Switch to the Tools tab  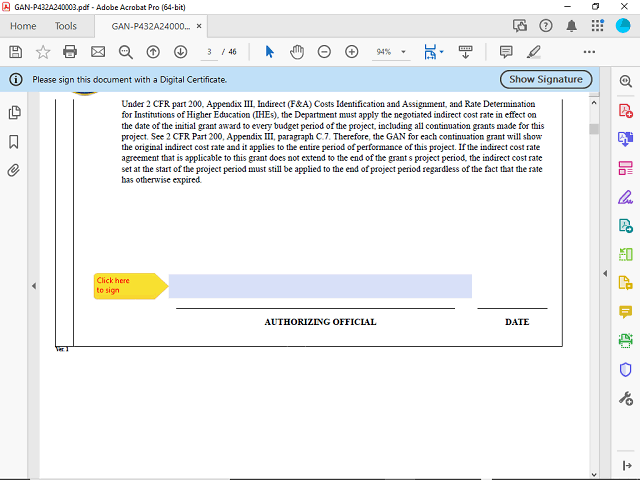click(x=66, y=26)
